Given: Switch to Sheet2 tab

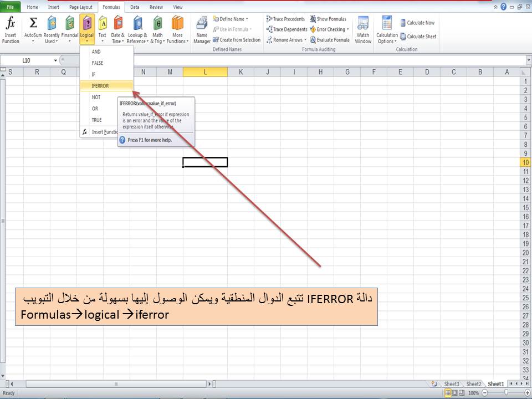Looking at the screenshot, I should point(474,384).
